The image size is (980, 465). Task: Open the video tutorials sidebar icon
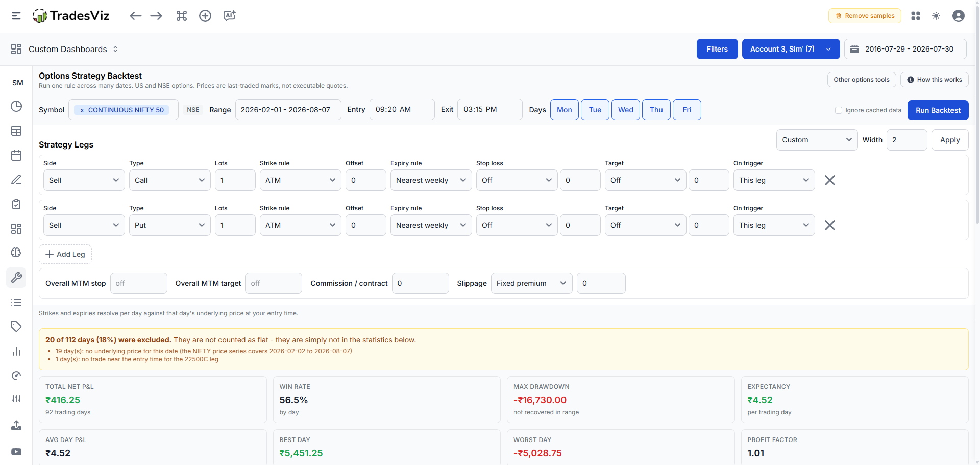click(x=16, y=452)
